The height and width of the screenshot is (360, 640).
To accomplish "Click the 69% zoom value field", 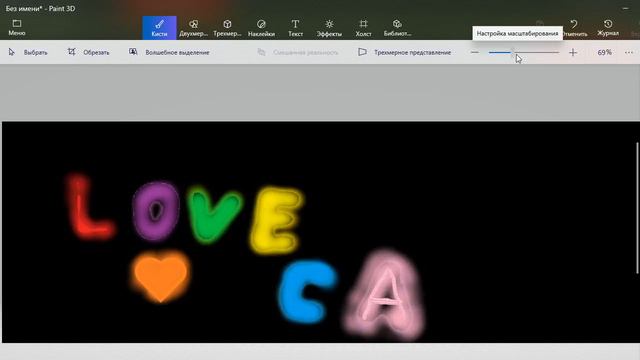I will point(604,52).
